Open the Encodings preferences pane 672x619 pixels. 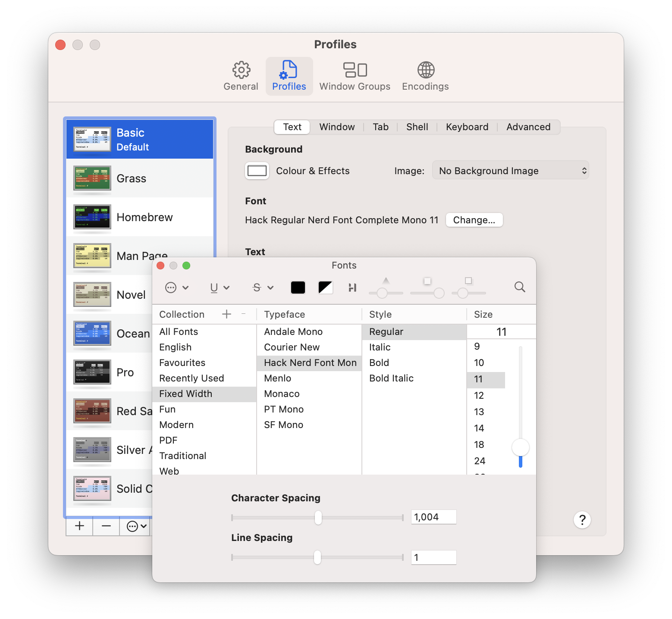pos(425,76)
